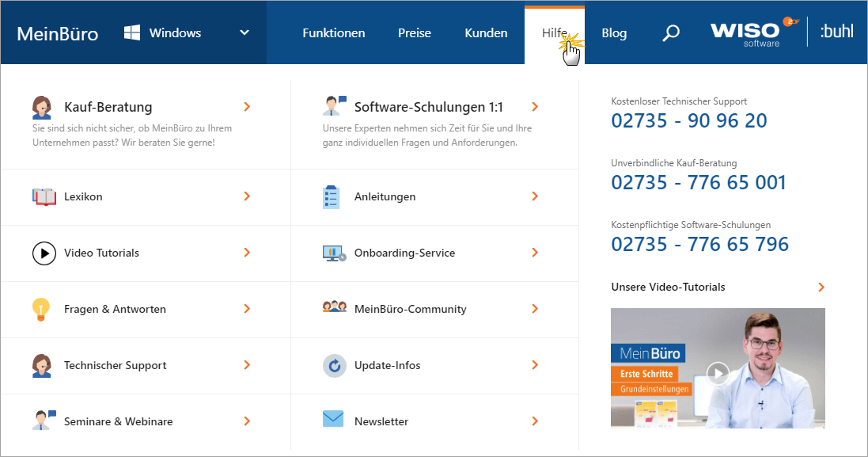
Task: Click the arrow beside Unsere Video-Tutorials
Action: 821,287
